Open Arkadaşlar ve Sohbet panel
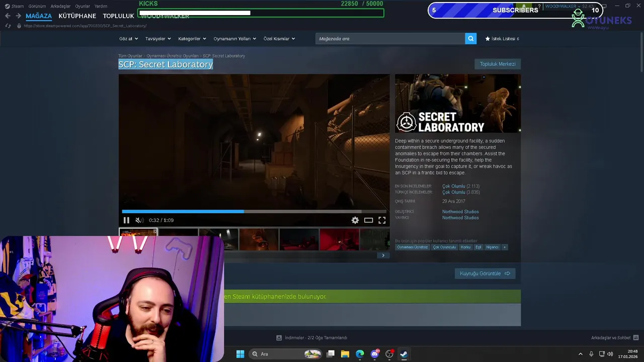 coord(615,338)
